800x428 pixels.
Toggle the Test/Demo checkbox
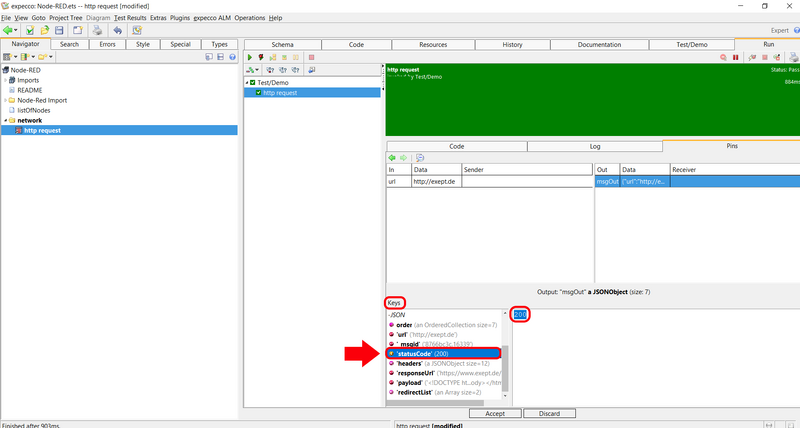(254, 82)
